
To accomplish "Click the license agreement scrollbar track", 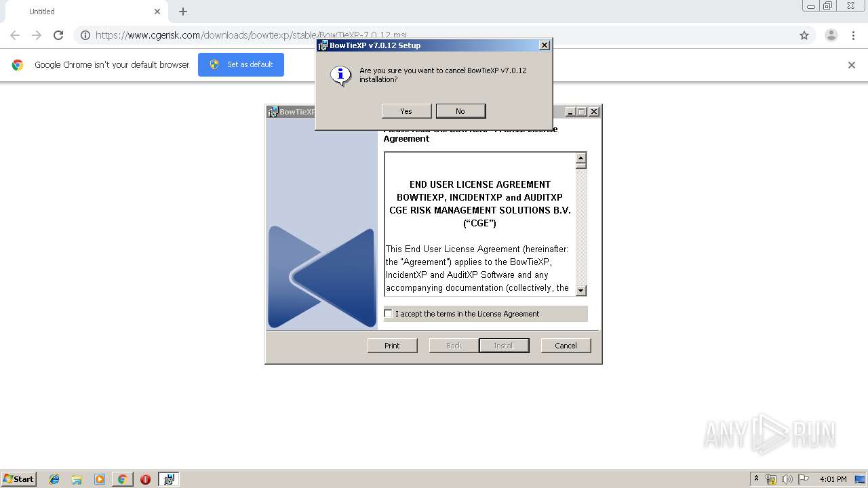I will coord(580,227).
